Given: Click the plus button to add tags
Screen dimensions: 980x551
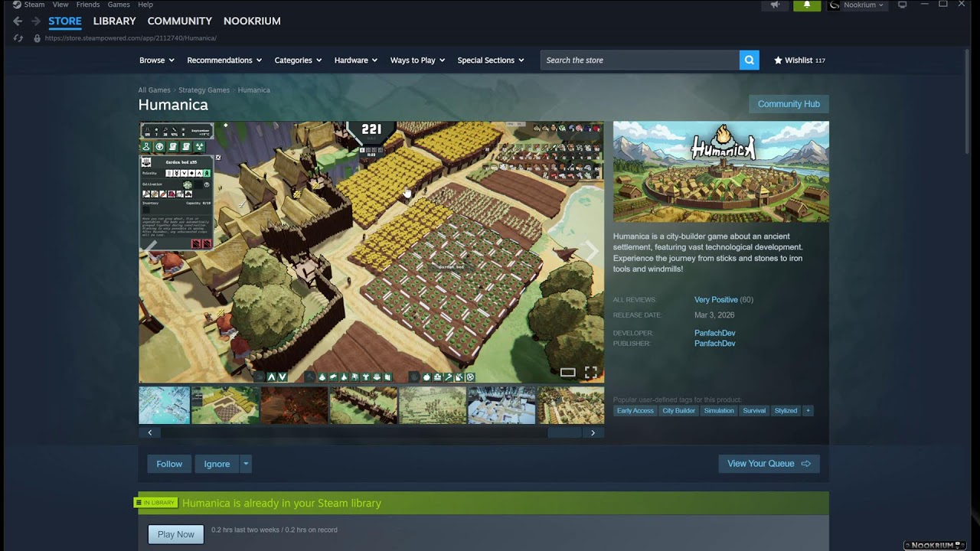Looking at the screenshot, I should 808,411.
